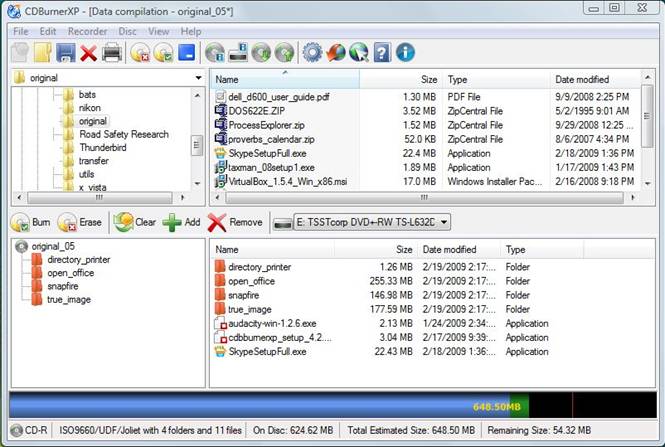665x447 pixels.
Task: Click the folder tree vertical scrollbar thumb
Action: pyautogui.click(x=197, y=145)
